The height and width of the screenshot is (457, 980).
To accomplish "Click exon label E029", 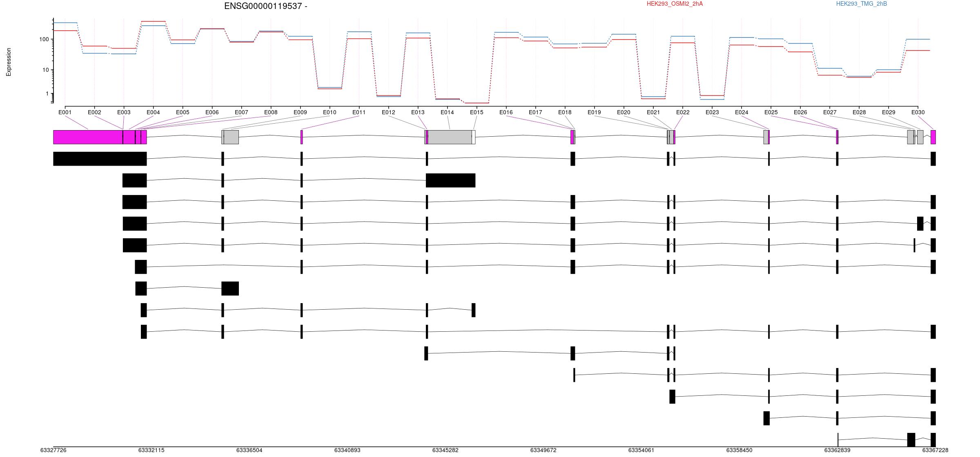I will point(889,112).
